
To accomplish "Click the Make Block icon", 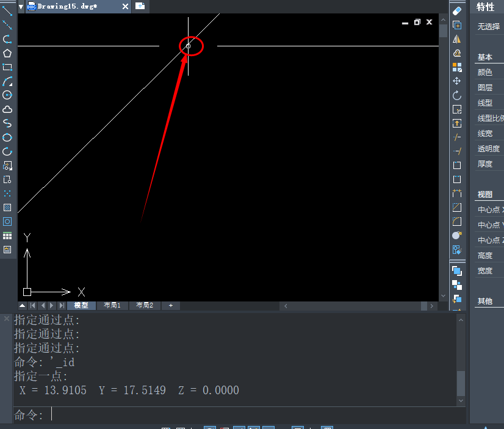I will coord(7,179).
